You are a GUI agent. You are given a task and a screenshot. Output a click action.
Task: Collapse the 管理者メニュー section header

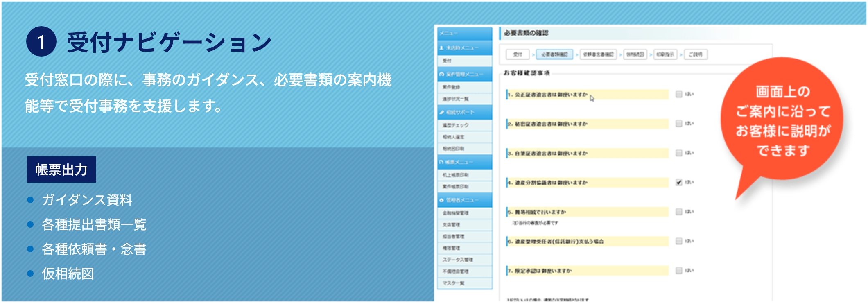click(465, 200)
